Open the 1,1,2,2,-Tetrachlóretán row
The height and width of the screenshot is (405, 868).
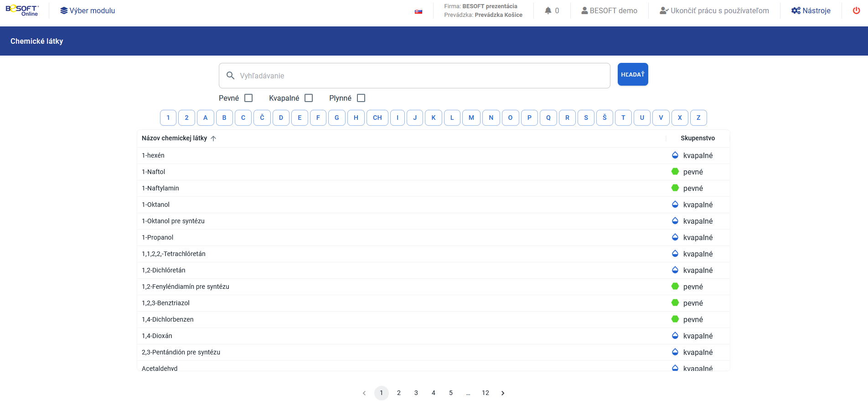[x=433, y=254]
